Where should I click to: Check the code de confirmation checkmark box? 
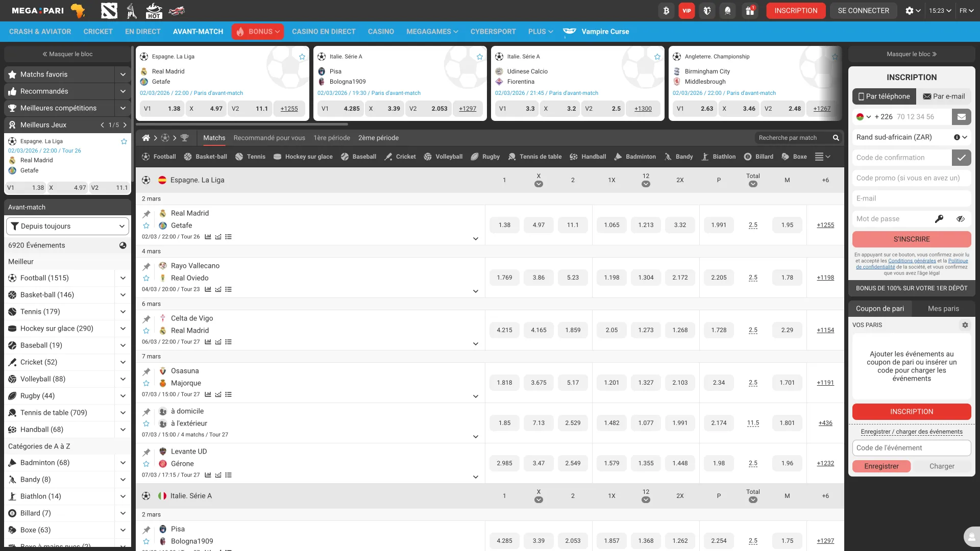point(962,158)
